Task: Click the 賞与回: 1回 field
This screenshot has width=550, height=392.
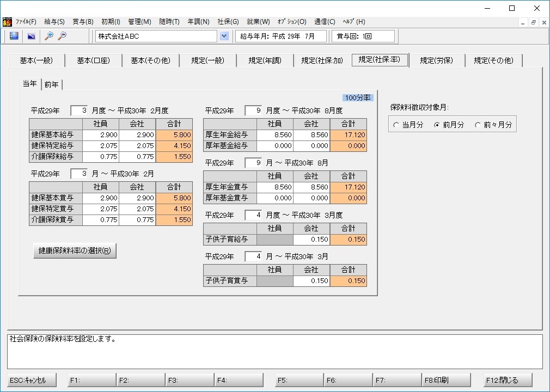Action: [x=363, y=36]
